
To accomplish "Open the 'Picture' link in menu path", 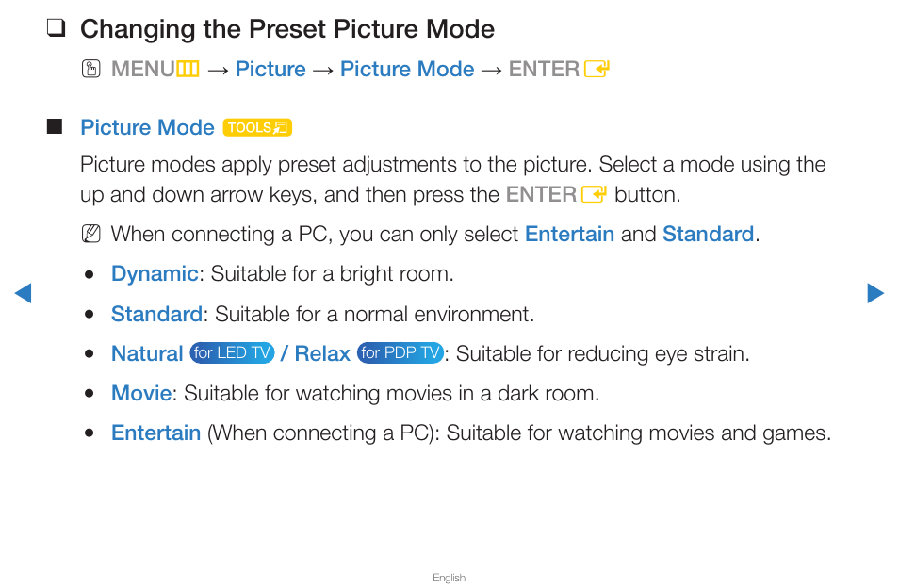I will (x=270, y=70).
